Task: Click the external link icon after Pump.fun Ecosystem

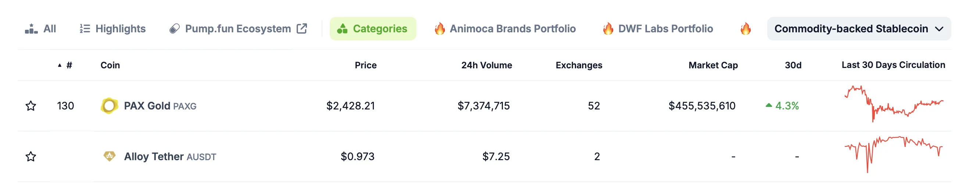Action: (x=302, y=29)
